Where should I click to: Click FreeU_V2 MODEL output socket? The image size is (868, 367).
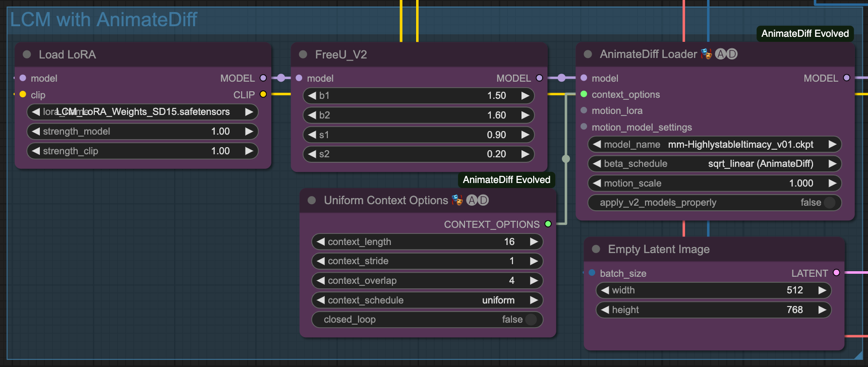[539, 78]
